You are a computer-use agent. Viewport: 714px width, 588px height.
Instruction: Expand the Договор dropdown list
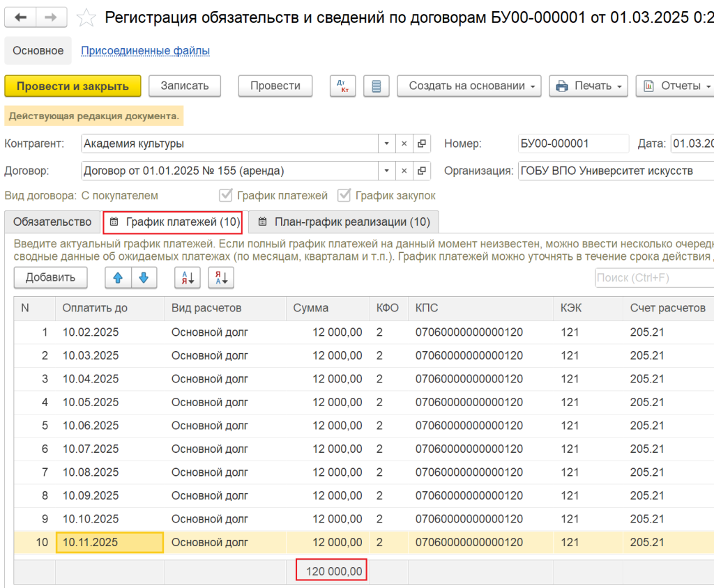386,171
